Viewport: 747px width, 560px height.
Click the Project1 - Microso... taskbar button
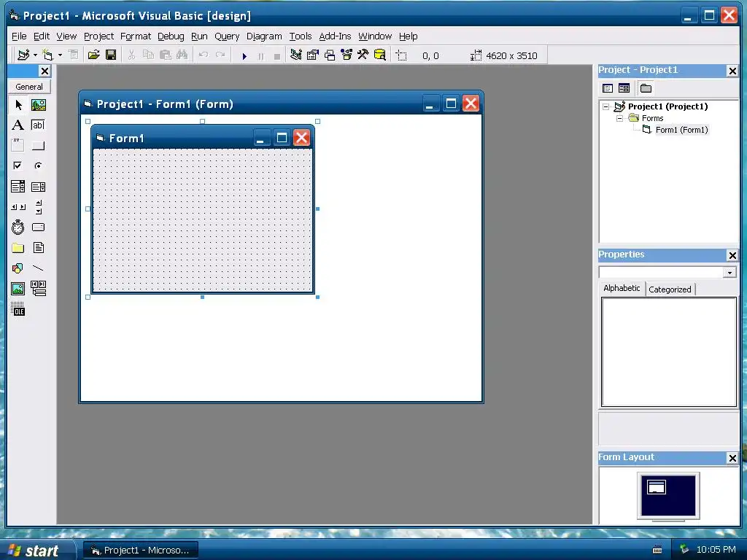click(x=141, y=551)
